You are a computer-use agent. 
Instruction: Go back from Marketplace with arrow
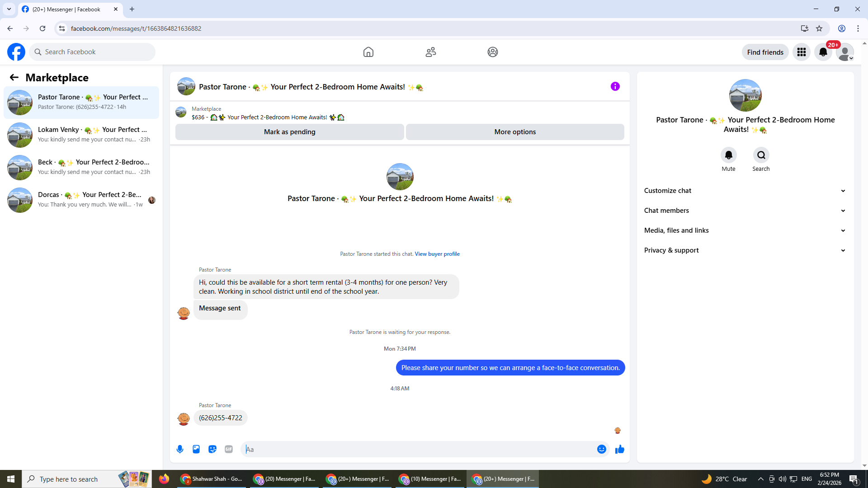[14, 77]
